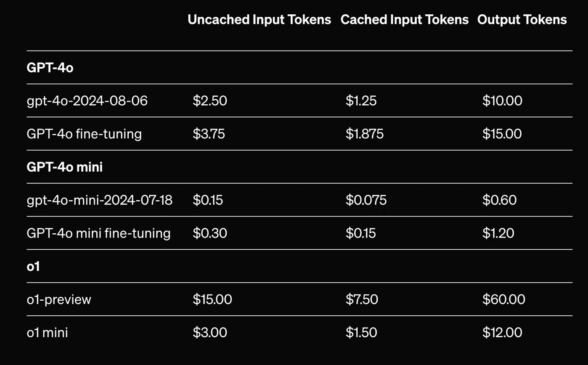Click the gpt-4o-2024-08-06 row label
Viewport: 588px width, 365px height.
click(x=87, y=101)
